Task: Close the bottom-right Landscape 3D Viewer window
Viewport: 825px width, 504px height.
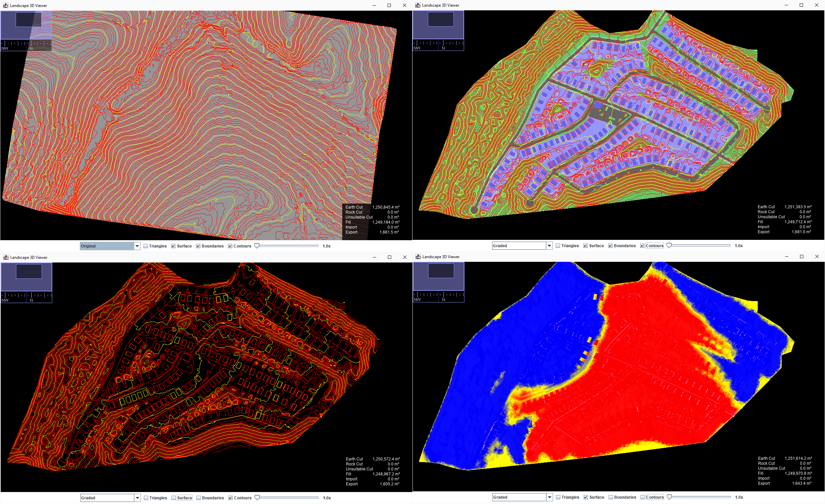Action: point(817,256)
